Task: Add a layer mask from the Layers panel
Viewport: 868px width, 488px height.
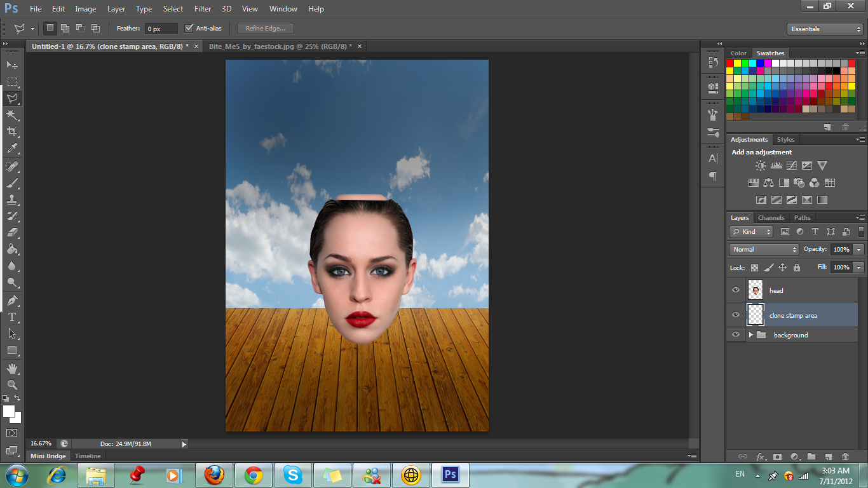Action: click(x=778, y=456)
